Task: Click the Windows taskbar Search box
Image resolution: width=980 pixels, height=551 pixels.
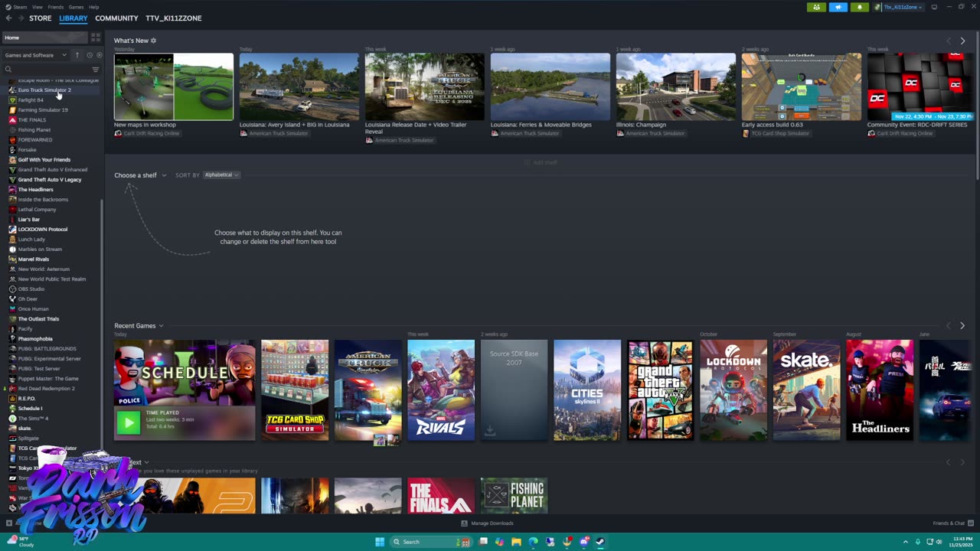Action: pos(430,542)
